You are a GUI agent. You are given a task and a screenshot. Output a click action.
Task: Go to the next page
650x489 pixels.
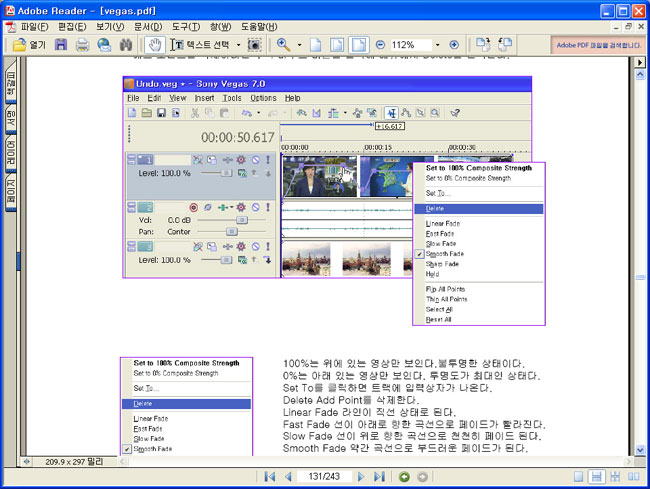coord(360,477)
